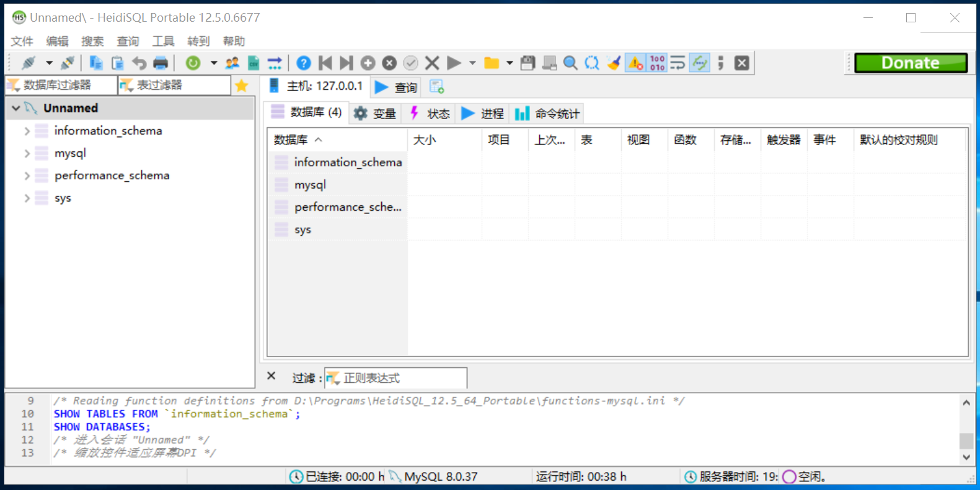Expand sys in the database tree

click(x=27, y=198)
